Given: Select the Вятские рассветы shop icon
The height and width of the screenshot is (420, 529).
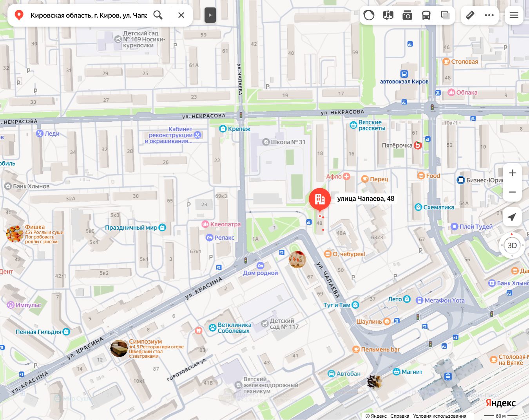Looking at the screenshot, I should [353, 125].
